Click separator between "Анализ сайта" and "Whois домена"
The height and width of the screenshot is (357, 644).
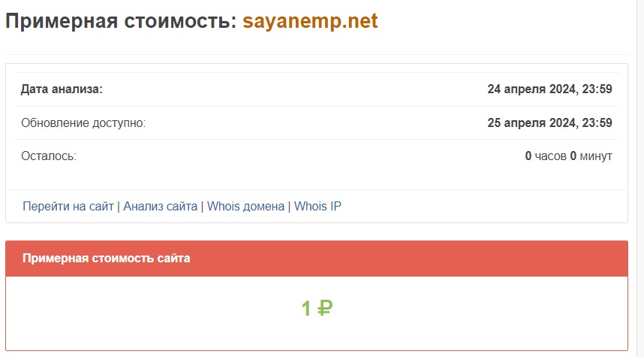click(x=203, y=206)
